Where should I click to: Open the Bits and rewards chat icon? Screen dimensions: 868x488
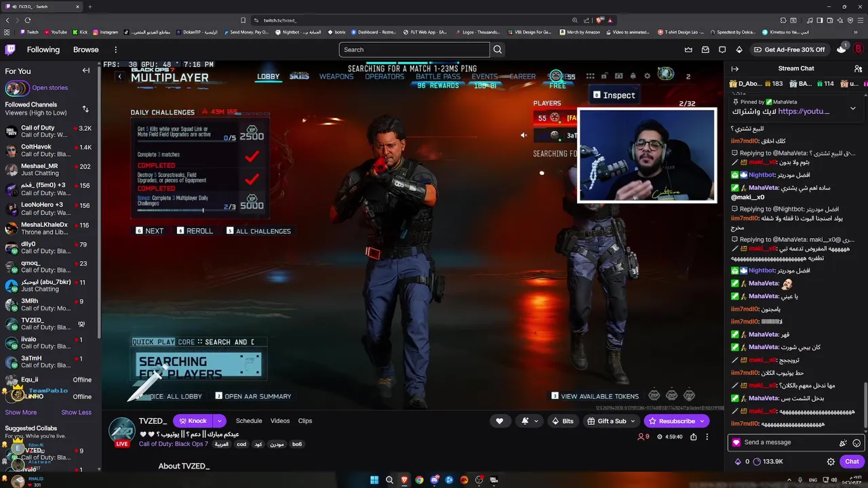point(843,443)
